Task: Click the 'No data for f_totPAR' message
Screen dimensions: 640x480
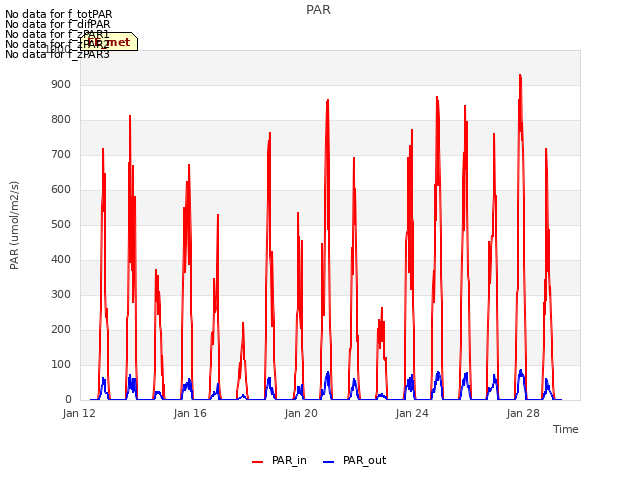Action: (58, 14)
